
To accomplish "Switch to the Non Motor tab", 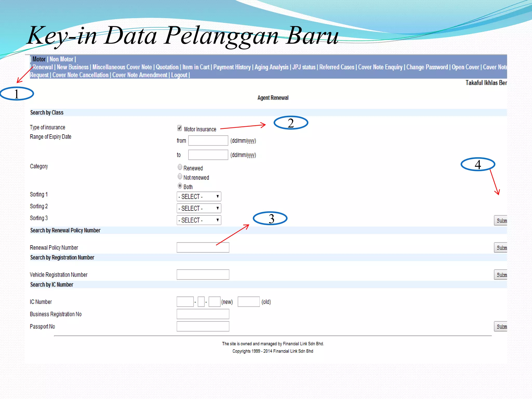I will [x=61, y=59].
